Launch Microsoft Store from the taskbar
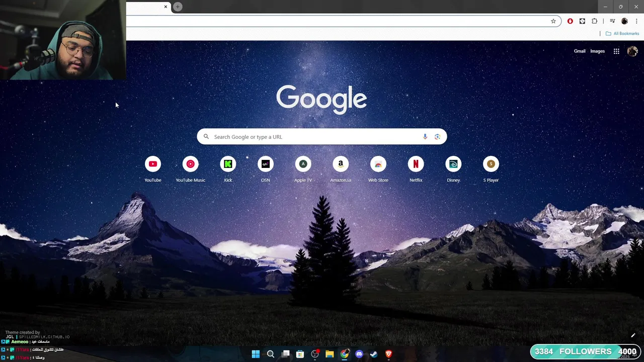644x362 pixels. coord(300,354)
